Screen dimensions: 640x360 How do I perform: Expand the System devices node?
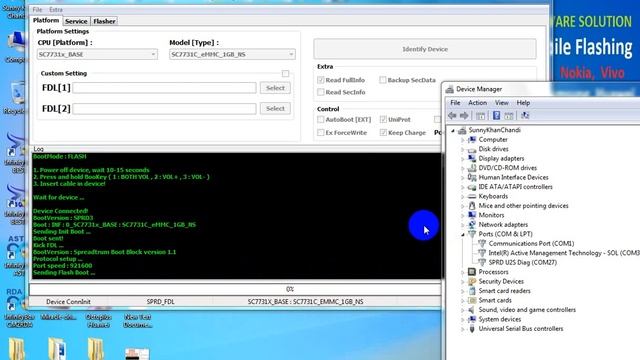(x=463, y=320)
